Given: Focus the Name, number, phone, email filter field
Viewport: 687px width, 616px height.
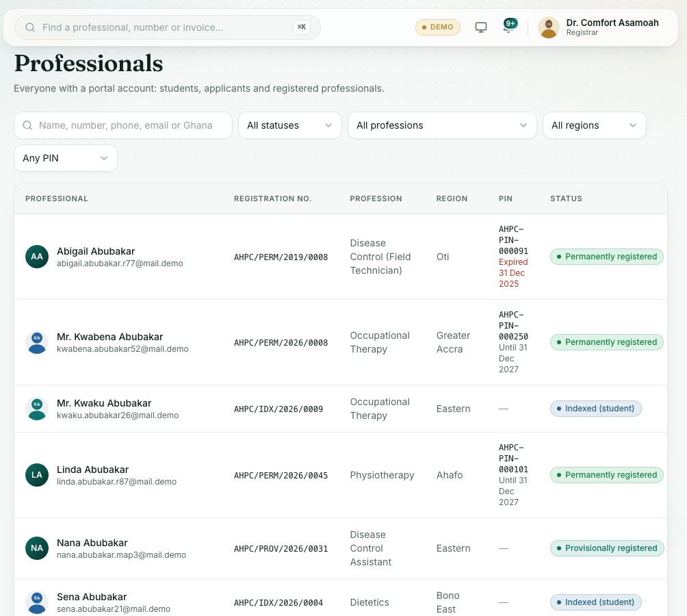Looking at the screenshot, I should (x=123, y=125).
